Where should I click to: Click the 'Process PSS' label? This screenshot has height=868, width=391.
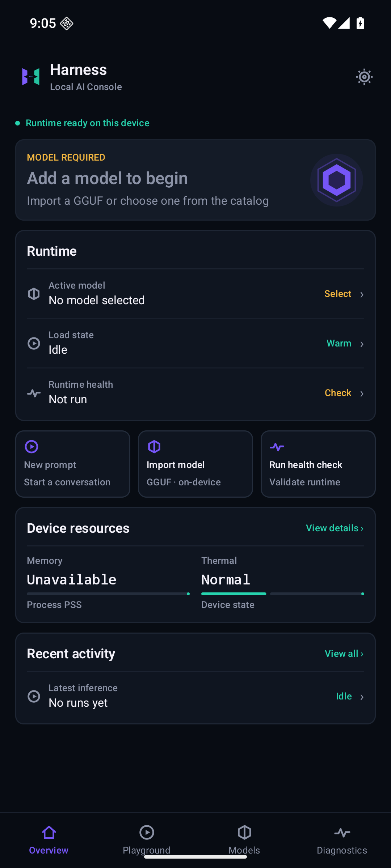coord(54,605)
